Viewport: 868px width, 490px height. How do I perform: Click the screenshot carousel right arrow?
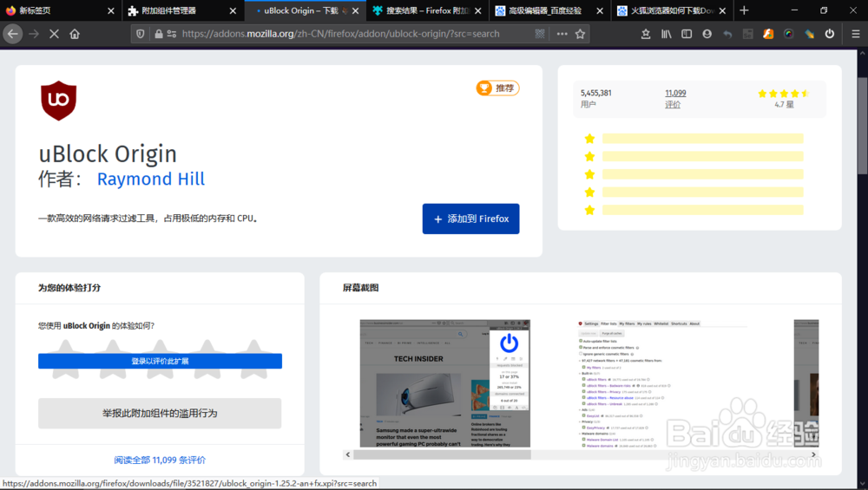tap(813, 454)
